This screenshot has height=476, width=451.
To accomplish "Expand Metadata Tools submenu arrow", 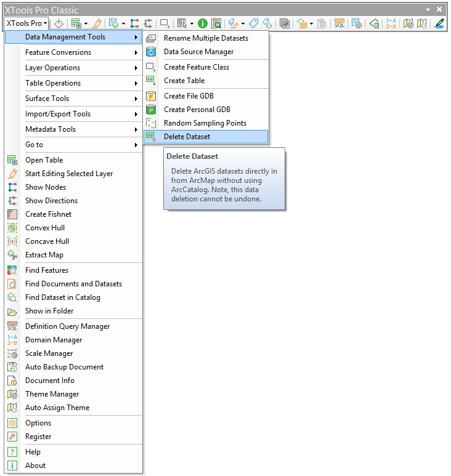I will [x=136, y=130].
